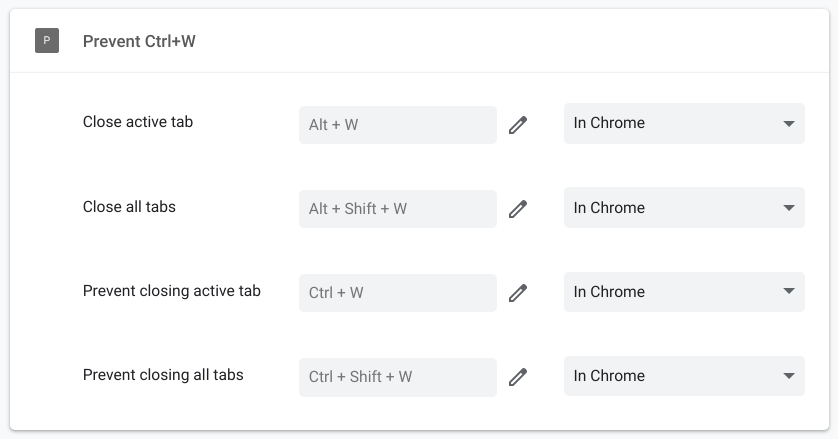Click pencil icon for Prevent closing all tabs
The image size is (838, 439).
517,377
